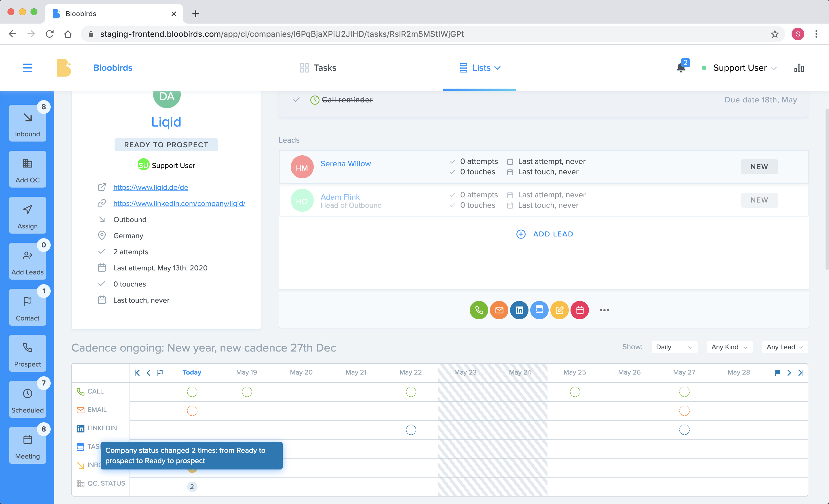Open the Inbound sidebar tile

coord(28,123)
